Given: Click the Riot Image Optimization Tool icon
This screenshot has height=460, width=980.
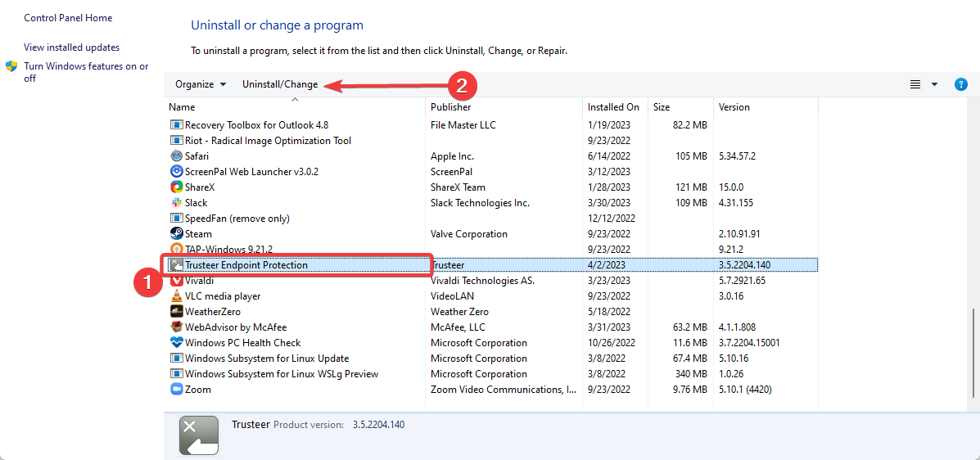Looking at the screenshot, I should [x=176, y=141].
